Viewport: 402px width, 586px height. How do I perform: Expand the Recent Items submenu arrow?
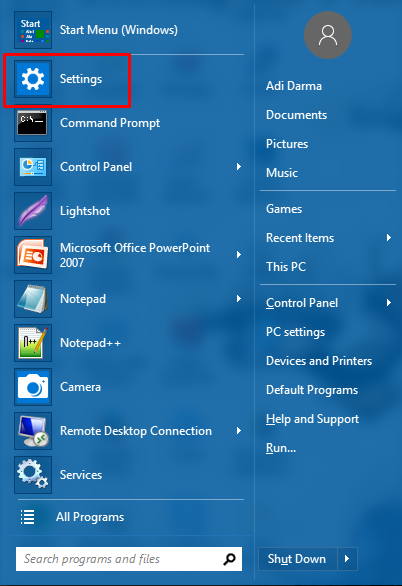(x=389, y=238)
